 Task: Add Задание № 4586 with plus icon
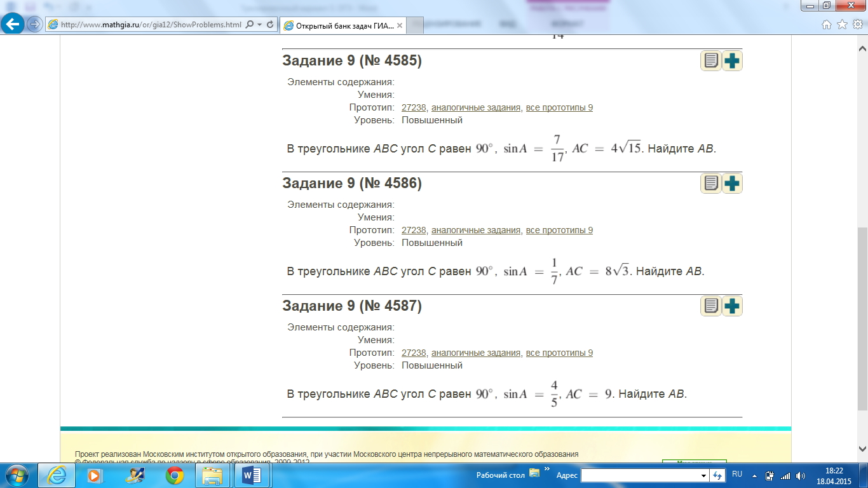[732, 184]
